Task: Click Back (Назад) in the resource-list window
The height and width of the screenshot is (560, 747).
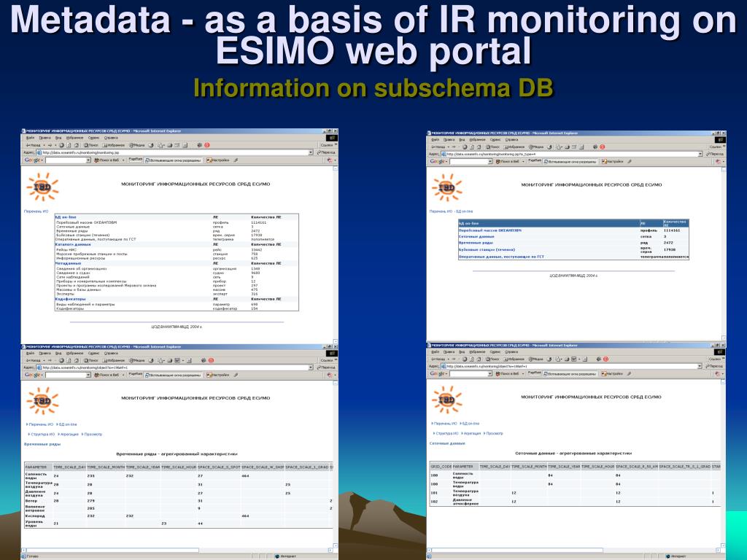Action: click(x=34, y=145)
